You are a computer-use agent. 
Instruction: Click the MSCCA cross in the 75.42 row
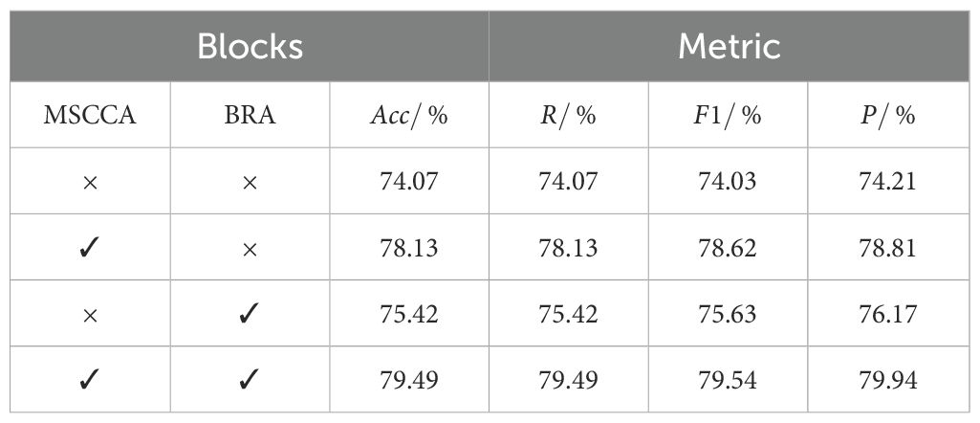[90, 315]
